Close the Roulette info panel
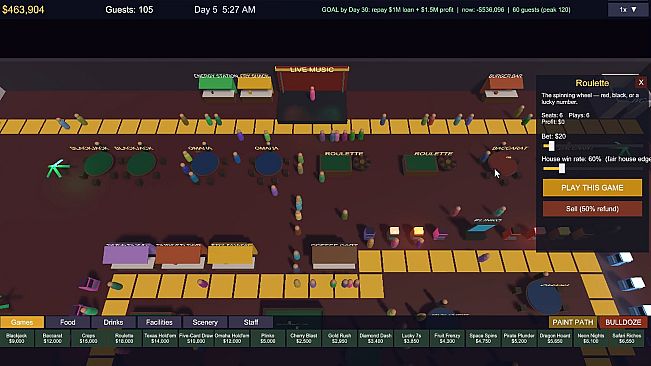Image resolution: width=651 pixels, height=366 pixels. pos(641,82)
